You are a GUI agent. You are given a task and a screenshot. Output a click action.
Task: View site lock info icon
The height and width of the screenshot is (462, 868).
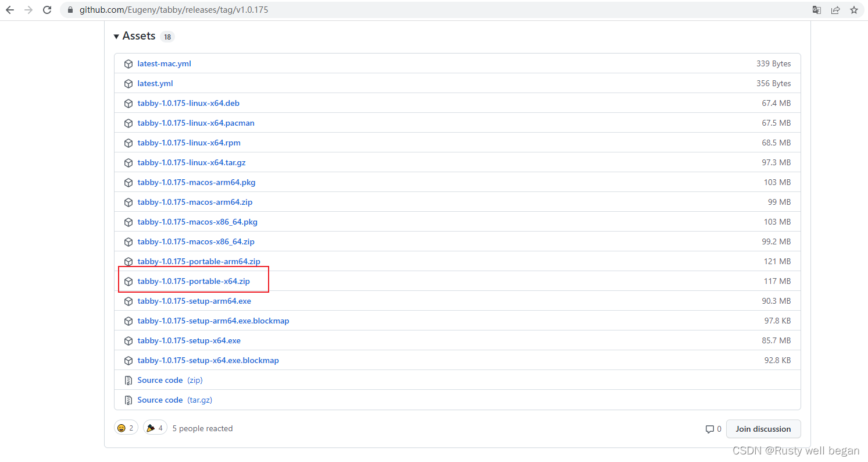click(70, 10)
